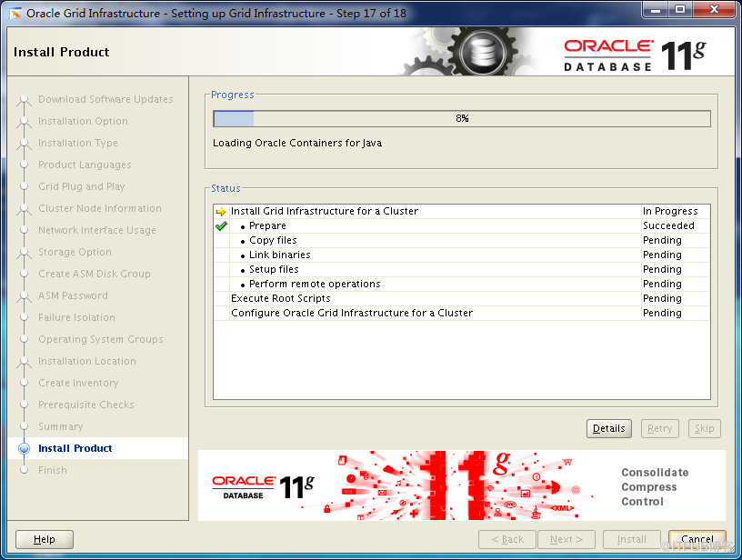Click the Oracle installer title bar icon
Image resolution: width=742 pixels, height=560 pixels.
click(x=15, y=14)
